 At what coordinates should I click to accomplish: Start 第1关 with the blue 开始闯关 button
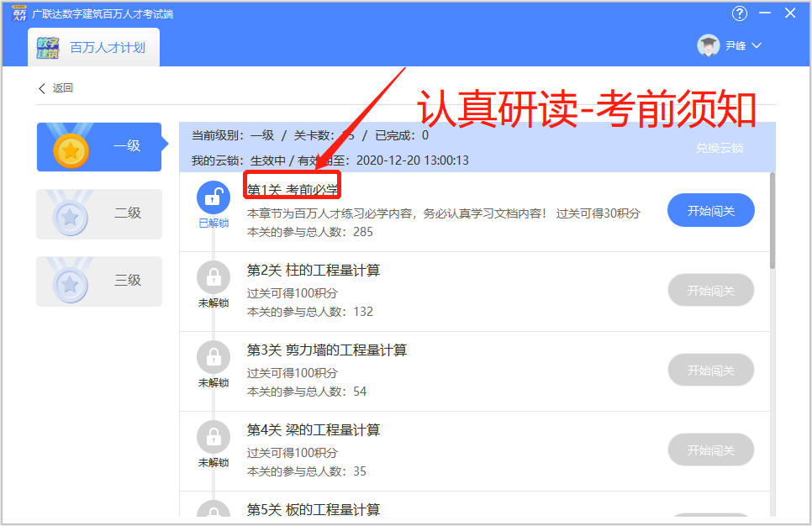click(711, 210)
